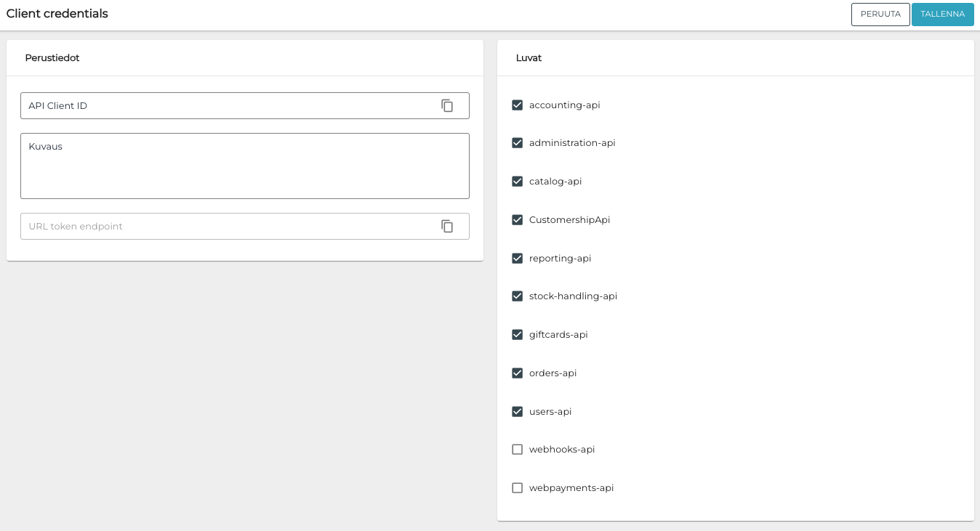This screenshot has width=980, height=531.
Task: Uncheck the accounting-api permission
Action: (518, 105)
